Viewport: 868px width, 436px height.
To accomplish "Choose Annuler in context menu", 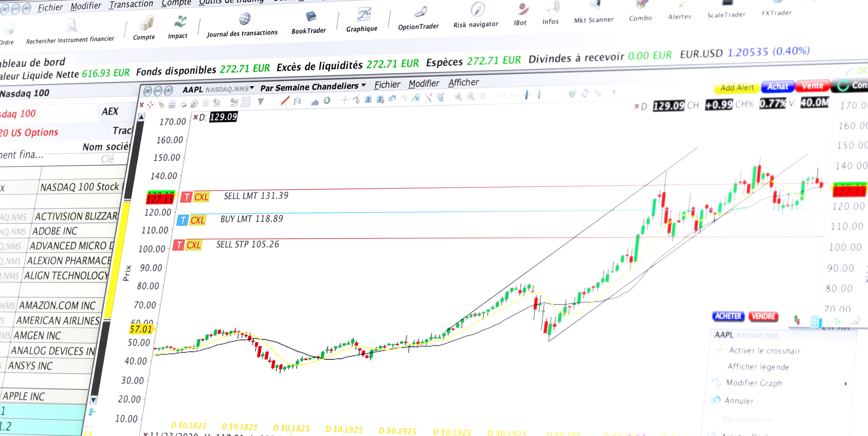I will pyautogui.click(x=739, y=401).
